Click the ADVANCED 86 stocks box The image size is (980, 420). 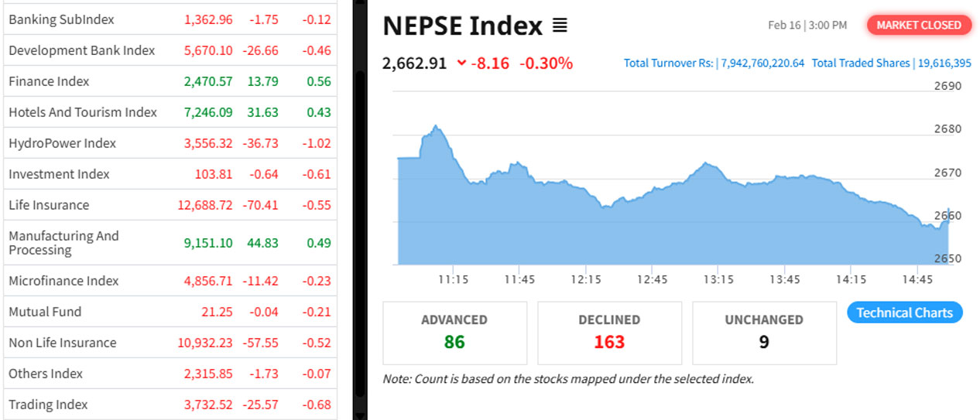(454, 333)
